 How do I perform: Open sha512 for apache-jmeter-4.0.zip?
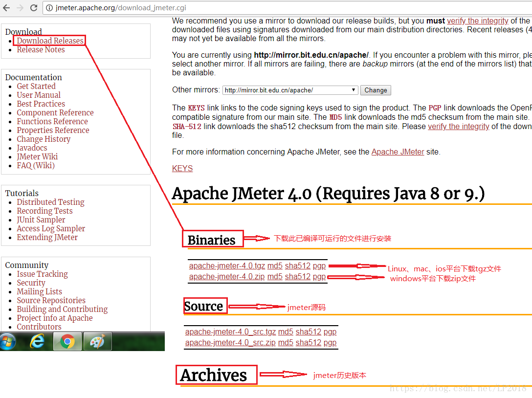[x=298, y=277]
